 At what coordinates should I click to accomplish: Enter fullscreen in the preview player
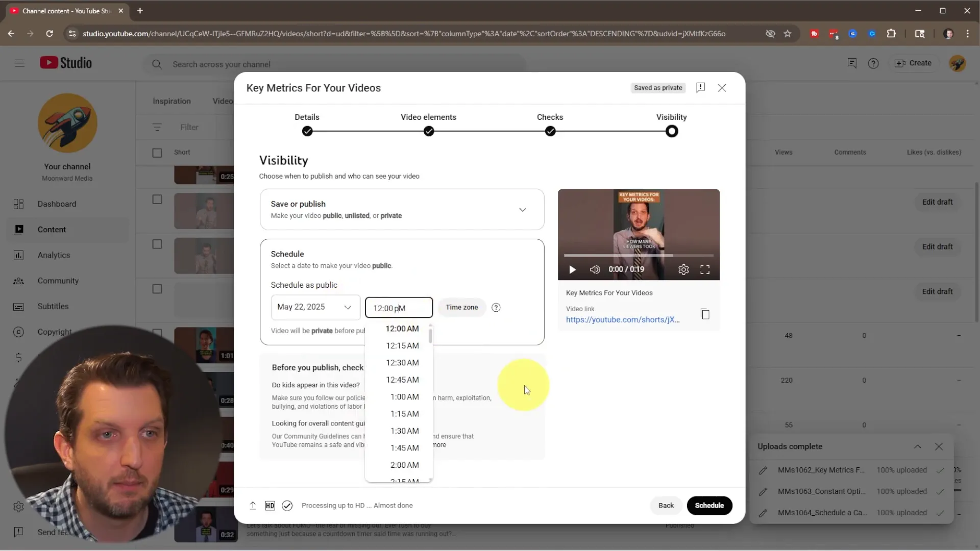click(705, 269)
